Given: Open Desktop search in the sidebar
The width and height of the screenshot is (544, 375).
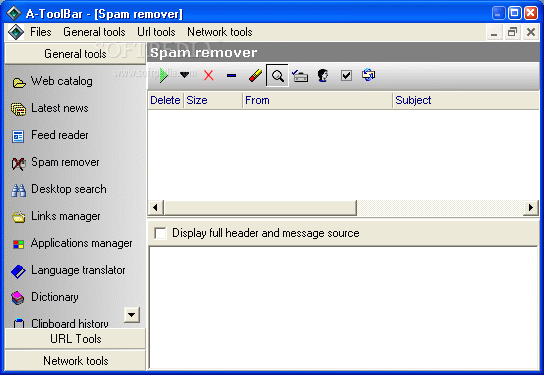Looking at the screenshot, I should [x=69, y=189].
